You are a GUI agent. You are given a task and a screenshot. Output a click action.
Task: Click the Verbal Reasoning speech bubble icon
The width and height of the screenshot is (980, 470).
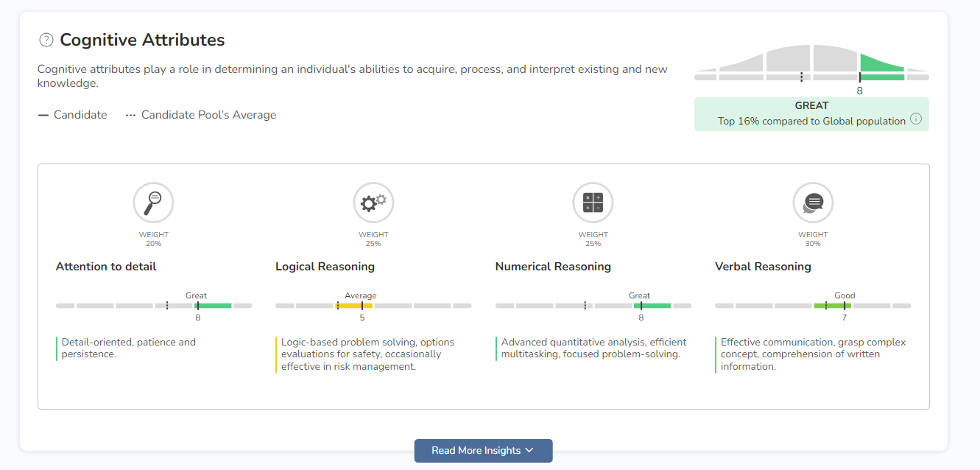[813, 202]
